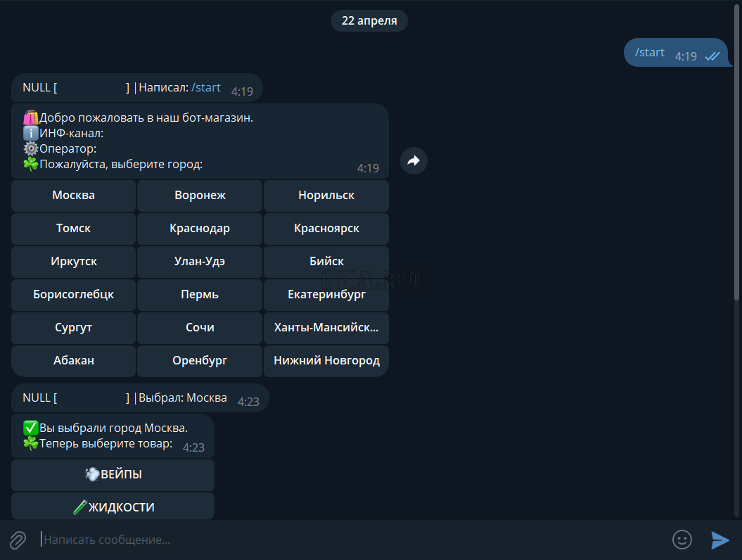This screenshot has height=560, width=742.
Task: Open the emoji picker smiley icon
Action: click(x=682, y=540)
